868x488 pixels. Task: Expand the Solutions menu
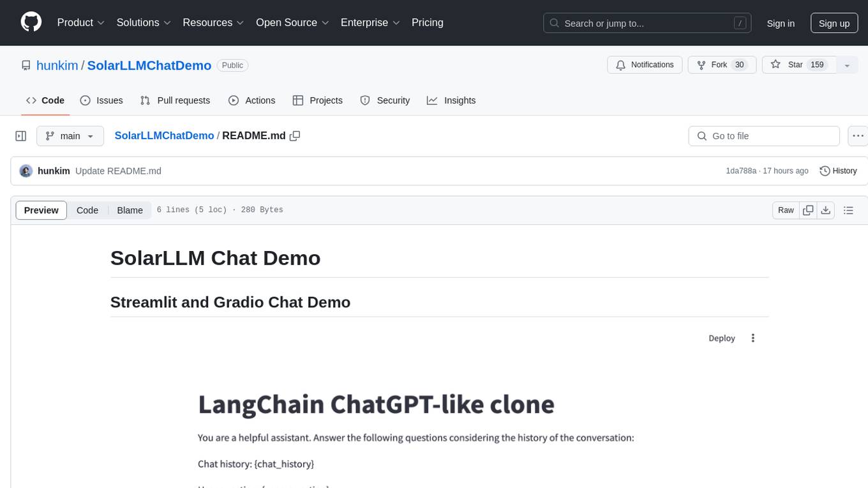[144, 22]
